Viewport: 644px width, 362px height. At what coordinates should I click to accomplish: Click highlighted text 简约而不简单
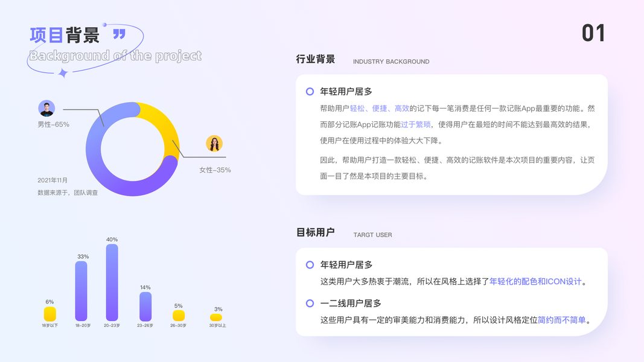(561, 320)
